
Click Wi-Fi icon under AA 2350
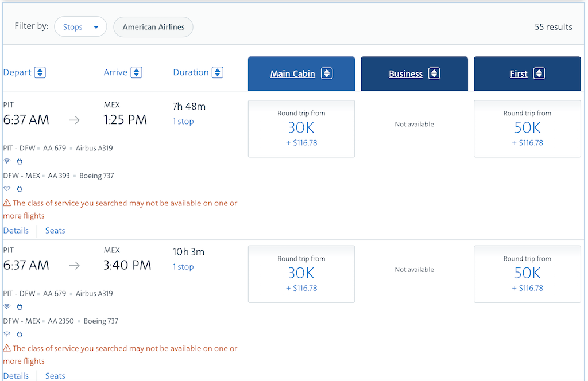click(7, 334)
